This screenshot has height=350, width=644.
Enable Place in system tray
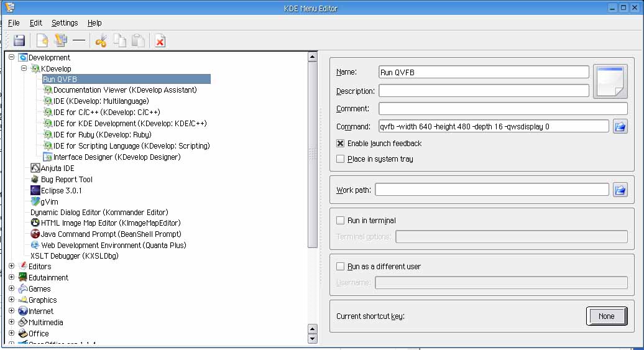pos(340,159)
